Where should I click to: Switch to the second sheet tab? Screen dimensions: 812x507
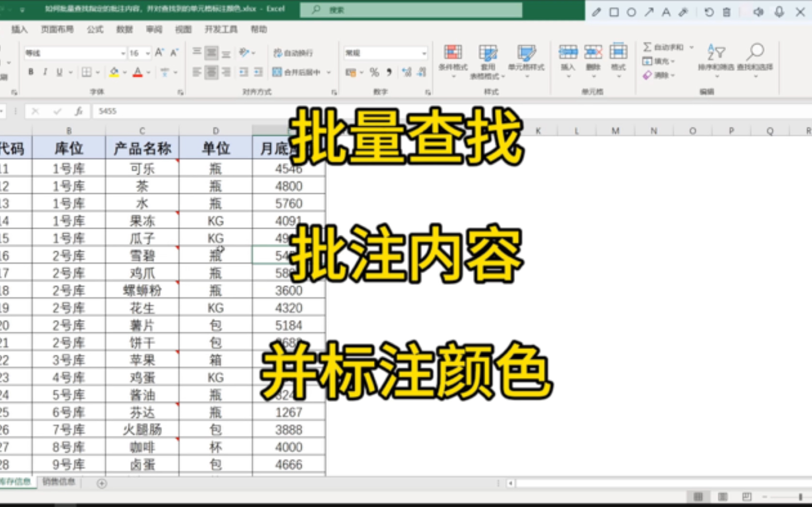click(59, 482)
